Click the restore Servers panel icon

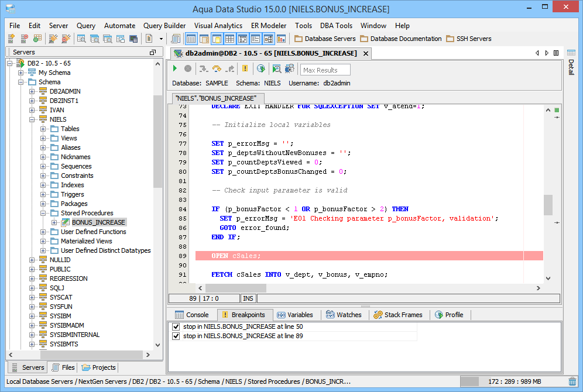pyautogui.click(x=153, y=52)
